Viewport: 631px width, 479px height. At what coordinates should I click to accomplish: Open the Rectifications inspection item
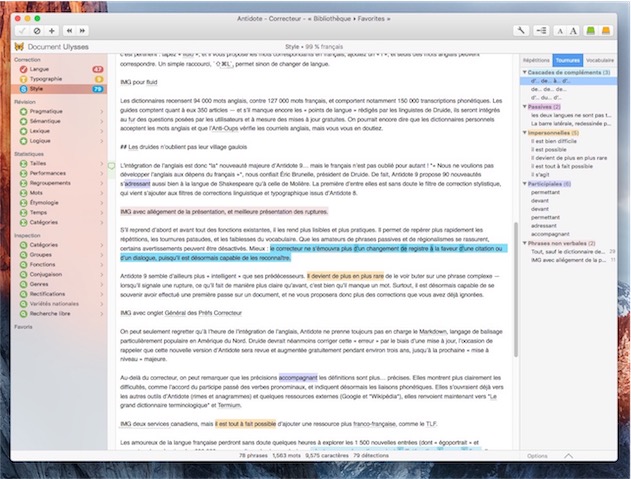(x=60, y=294)
